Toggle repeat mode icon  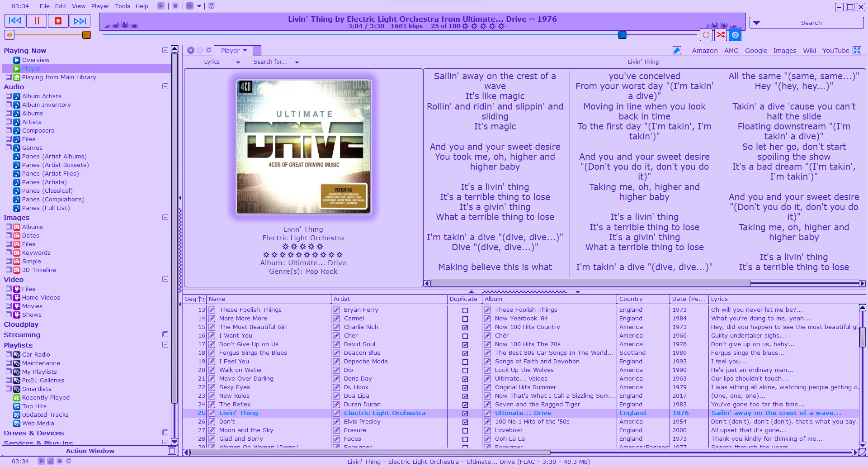(x=706, y=35)
